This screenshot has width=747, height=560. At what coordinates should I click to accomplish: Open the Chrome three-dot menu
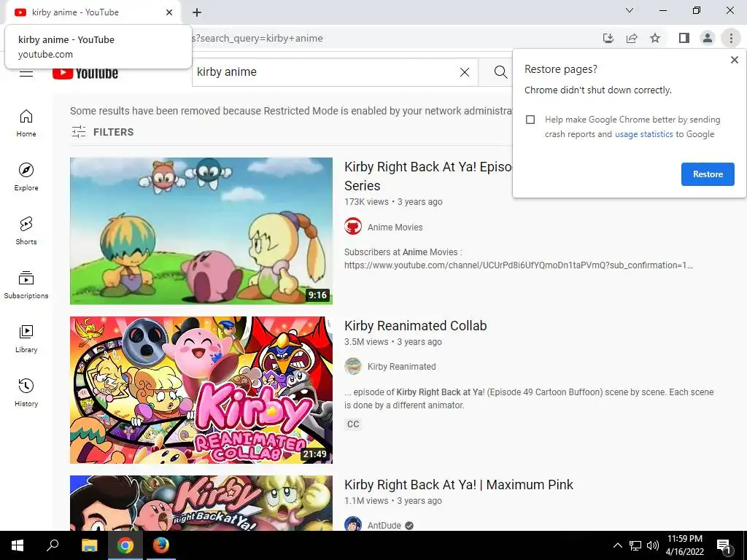pyautogui.click(x=731, y=38)
